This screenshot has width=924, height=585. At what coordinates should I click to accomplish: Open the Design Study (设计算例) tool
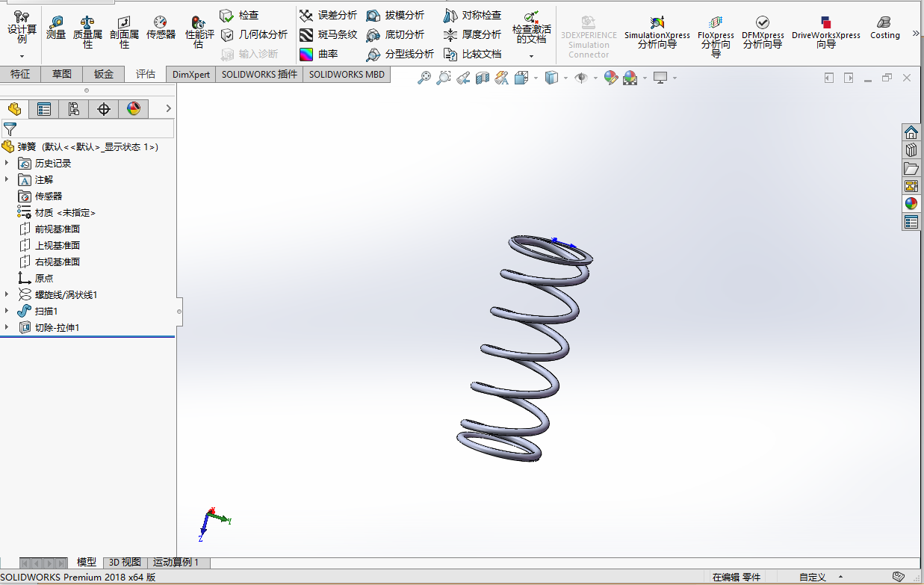click(22, 27)
